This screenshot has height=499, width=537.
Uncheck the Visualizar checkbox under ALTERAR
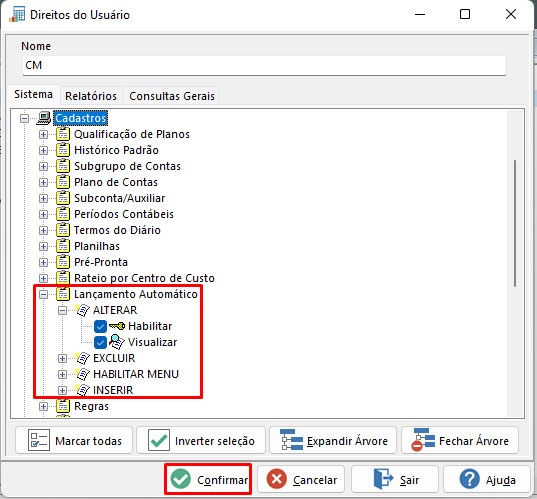(100, 342)
